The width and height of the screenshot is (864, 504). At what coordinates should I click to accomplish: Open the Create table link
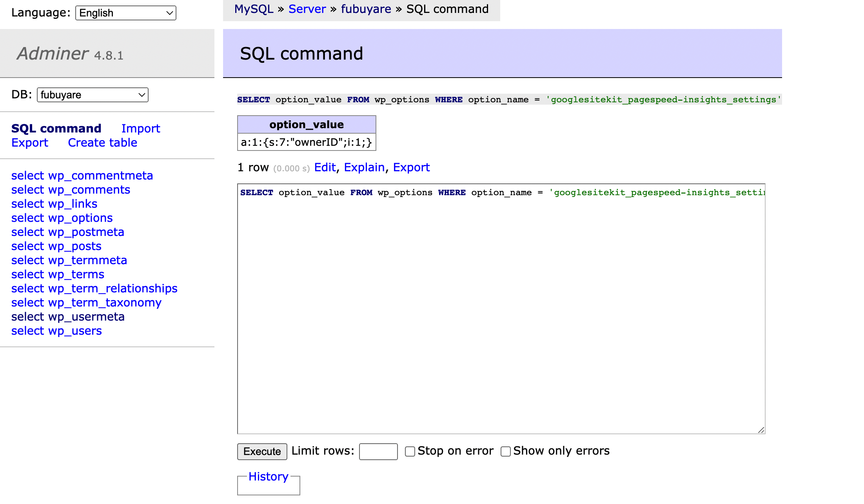click(102, 143)
